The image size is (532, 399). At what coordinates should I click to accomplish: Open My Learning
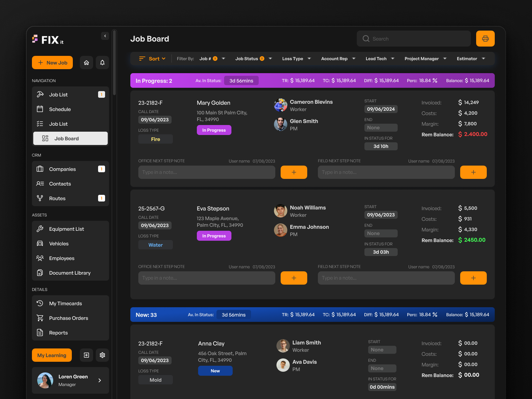[x=52, y=355]
